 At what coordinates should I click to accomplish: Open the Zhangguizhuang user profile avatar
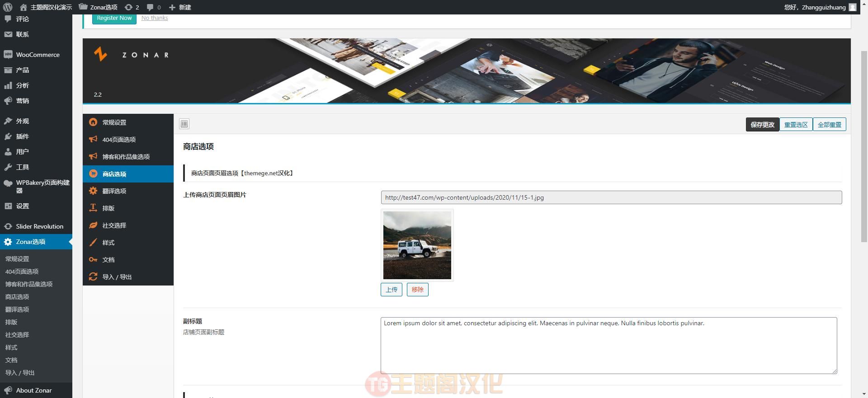(853, 7)
